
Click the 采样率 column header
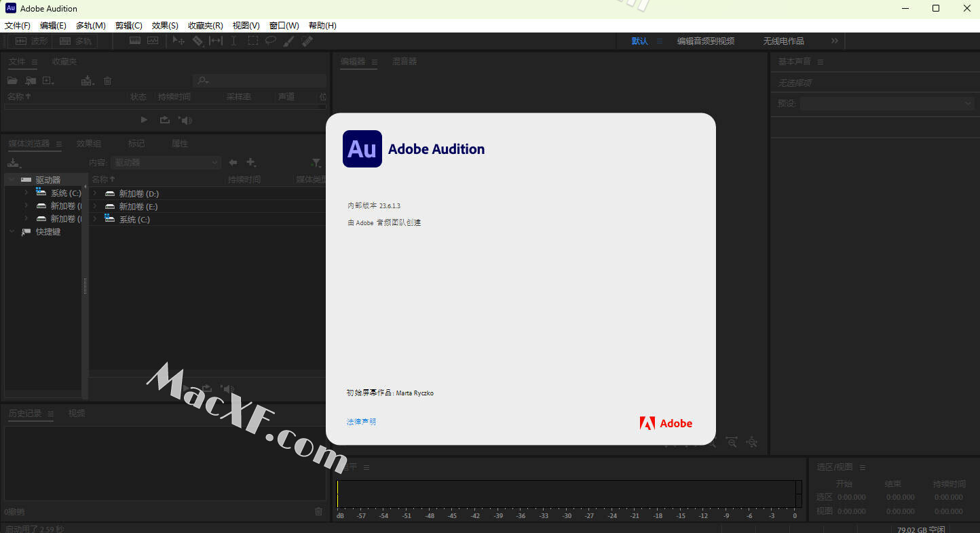[239, 97]
